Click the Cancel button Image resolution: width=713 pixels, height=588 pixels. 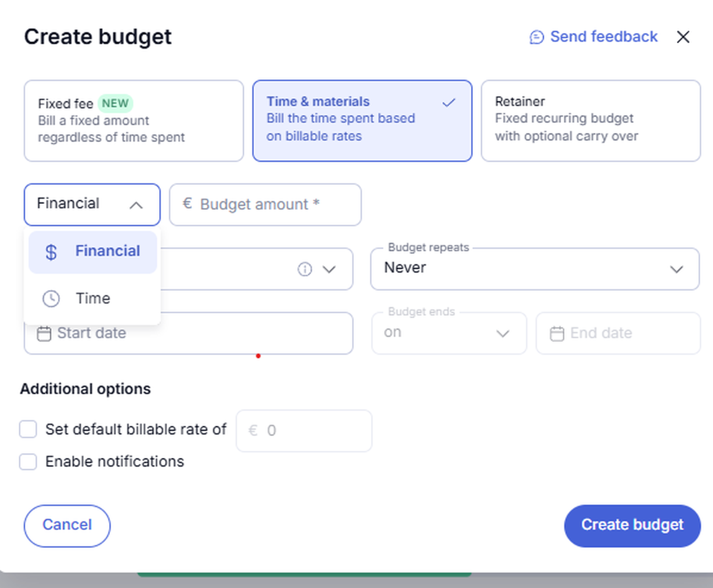[67, 526]
